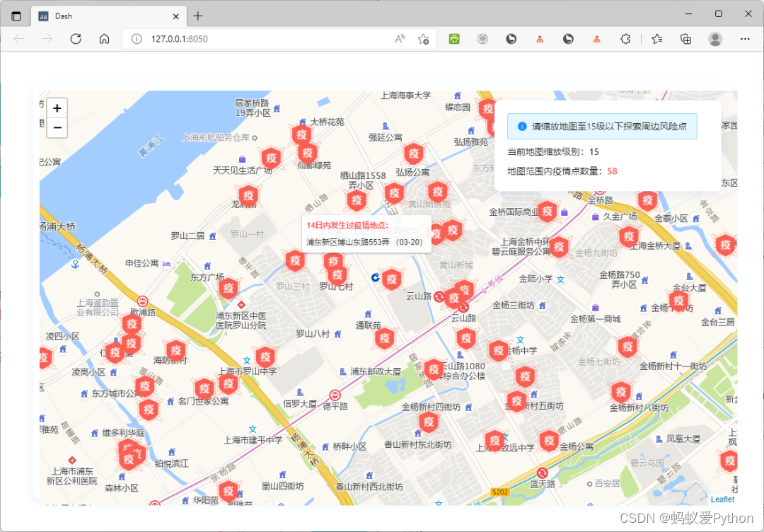Click the epidemic marker right of 碧云庭服务公寓
This screenshot has height=532, width=764.
click(559, 247)
